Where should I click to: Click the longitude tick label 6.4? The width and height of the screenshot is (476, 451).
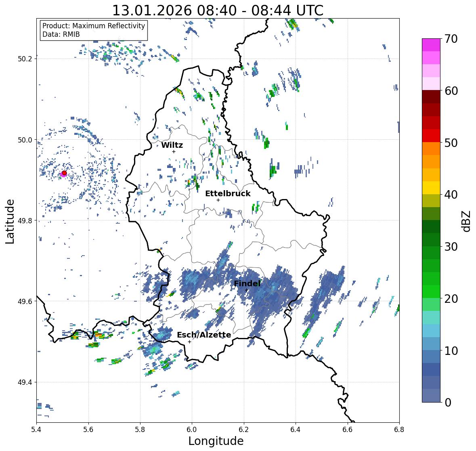tap(296, 429)
